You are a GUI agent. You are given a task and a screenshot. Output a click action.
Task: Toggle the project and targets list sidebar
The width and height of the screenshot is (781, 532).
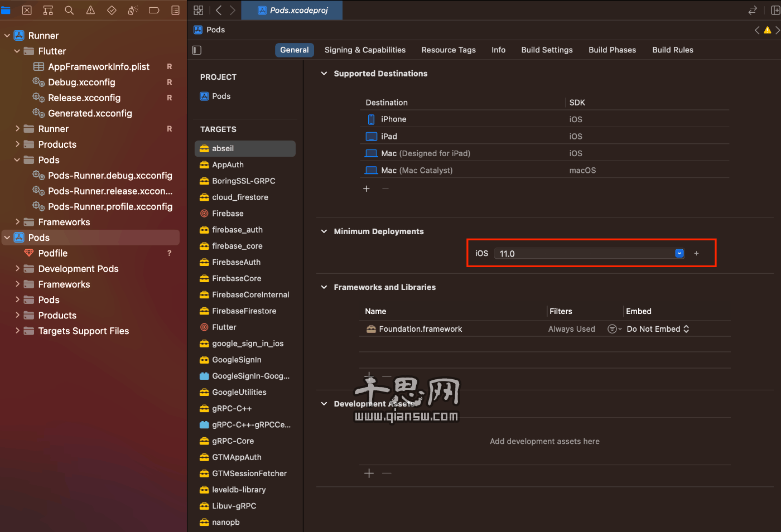[x=196, y=50]
